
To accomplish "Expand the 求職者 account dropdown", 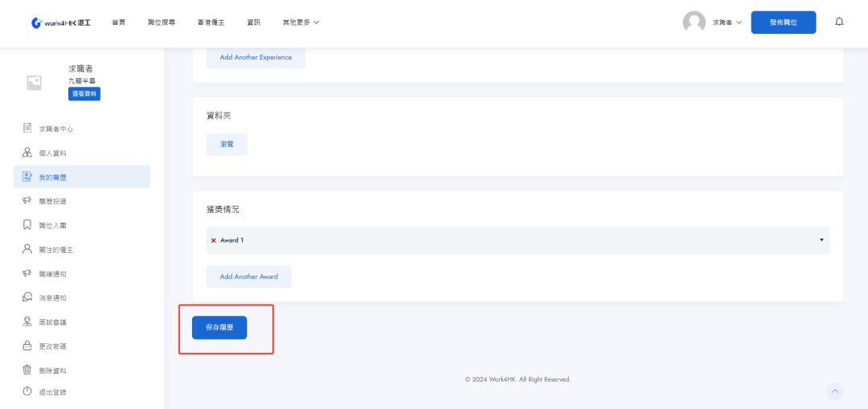I will 727,22.
